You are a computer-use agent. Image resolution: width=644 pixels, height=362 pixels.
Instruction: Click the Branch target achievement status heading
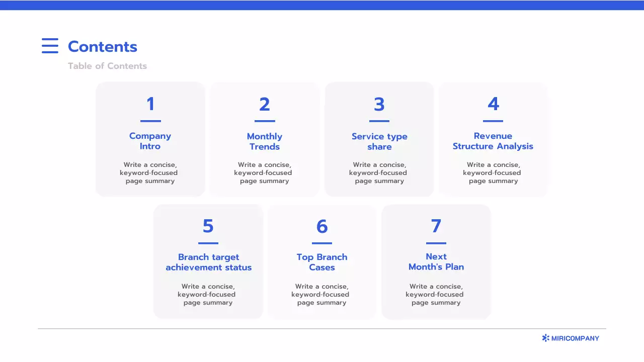(208, 262)
